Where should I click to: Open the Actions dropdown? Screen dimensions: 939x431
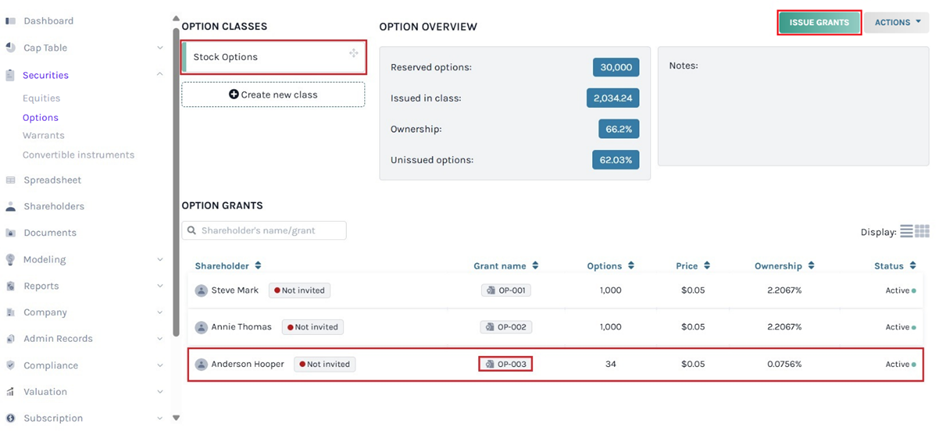click(x=896, y=22)
